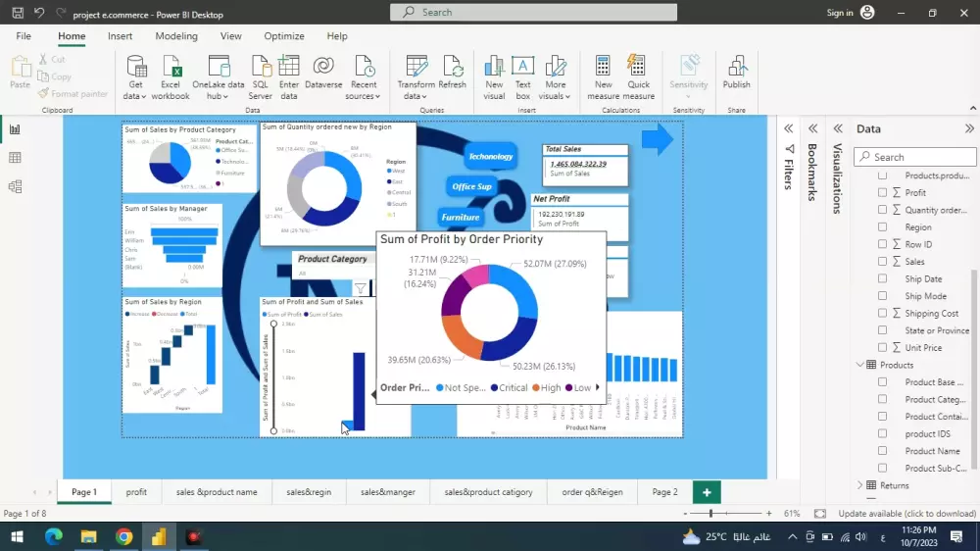This screenshot has width=980, height=551.
Task: Click the zoom in plus button
Action: pos(768,514)
